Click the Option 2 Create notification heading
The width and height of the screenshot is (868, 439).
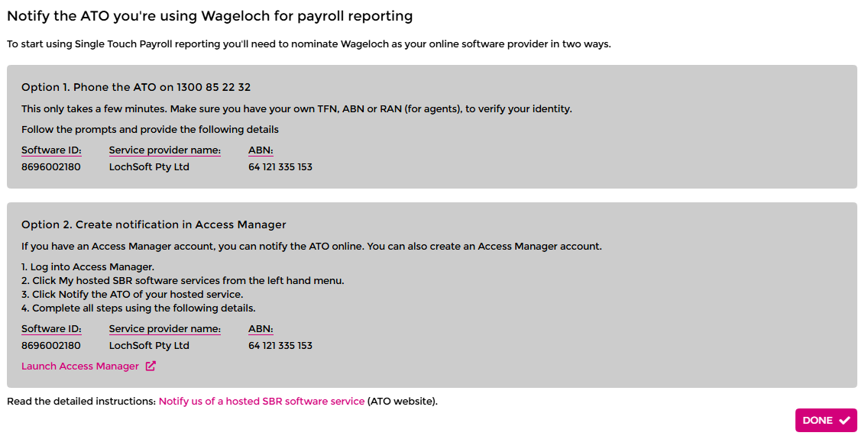pos(154,224)
